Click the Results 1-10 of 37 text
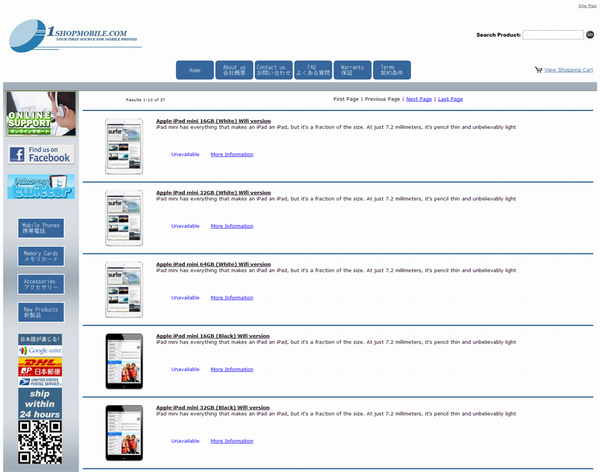Image resolution: width=600 pixels, height=472 pixels. [x=145, y=100]
